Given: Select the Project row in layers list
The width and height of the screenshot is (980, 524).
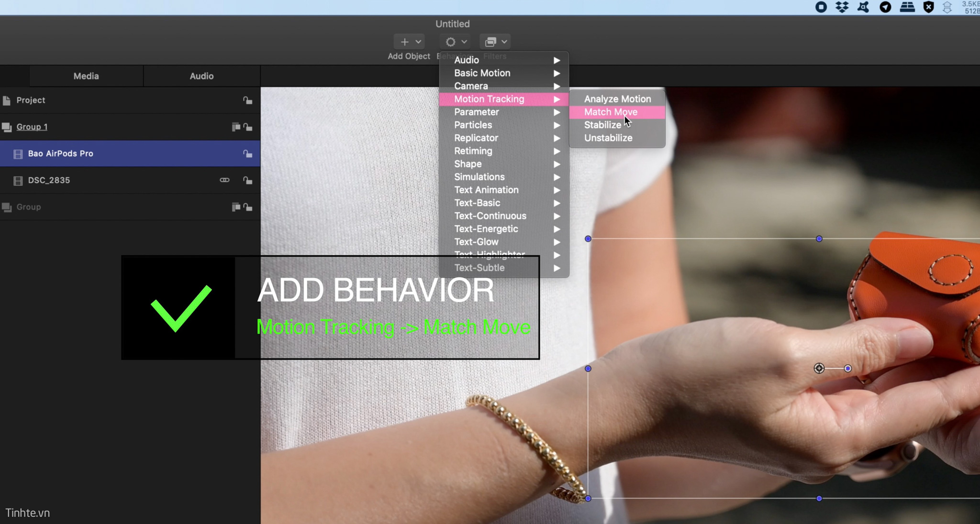Looking at the screenshot, I should [130, 100].
